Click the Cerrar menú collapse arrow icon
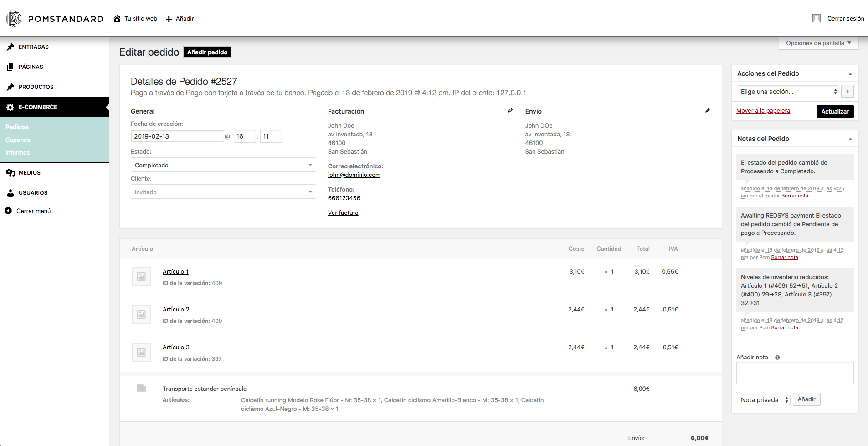 point(8,211)
